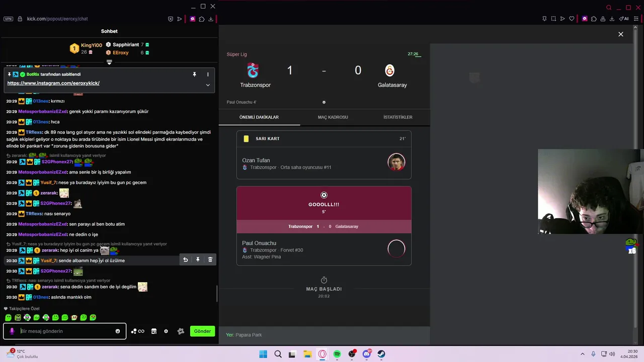Open the weather widget showing 12°C

[23, 353]
